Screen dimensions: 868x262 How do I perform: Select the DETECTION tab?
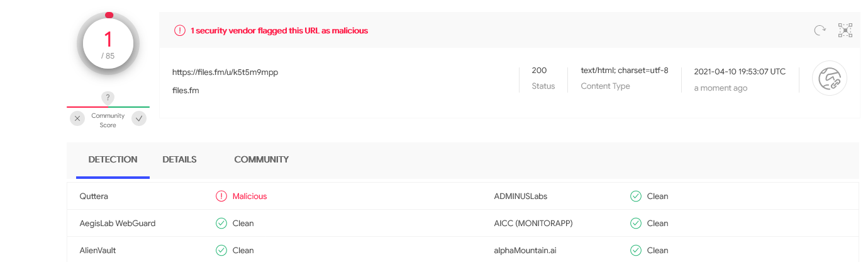pyautogui.click(x=113, y=159)
